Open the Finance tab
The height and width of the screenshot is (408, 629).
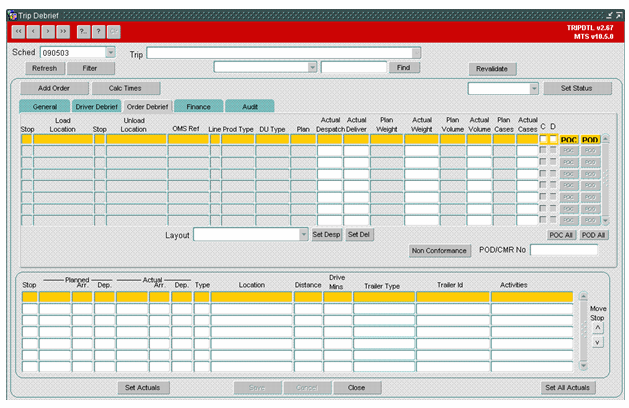pos(199,106)
